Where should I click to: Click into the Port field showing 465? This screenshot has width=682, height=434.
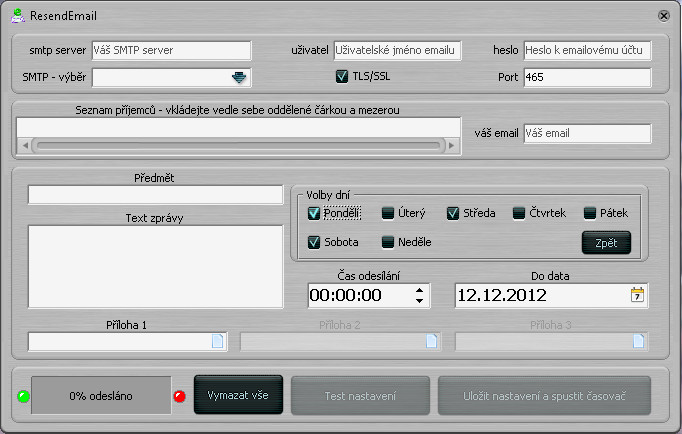[587, 77]
